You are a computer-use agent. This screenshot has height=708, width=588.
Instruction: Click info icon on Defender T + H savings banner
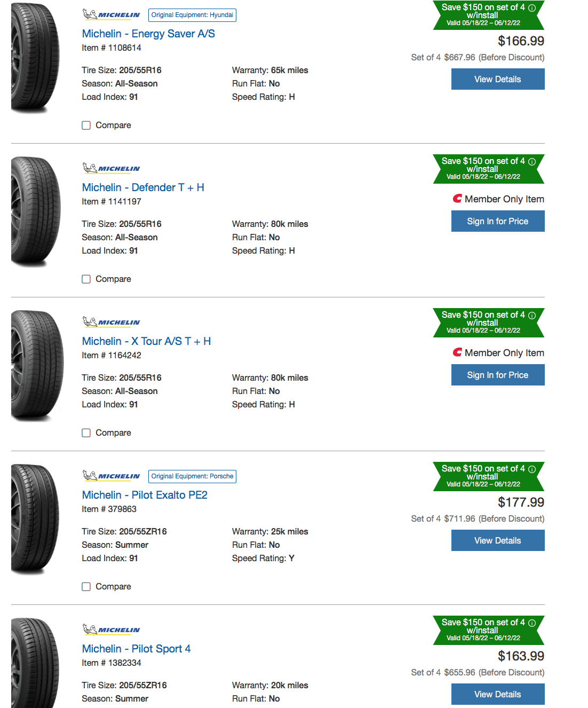click(532, 162)
